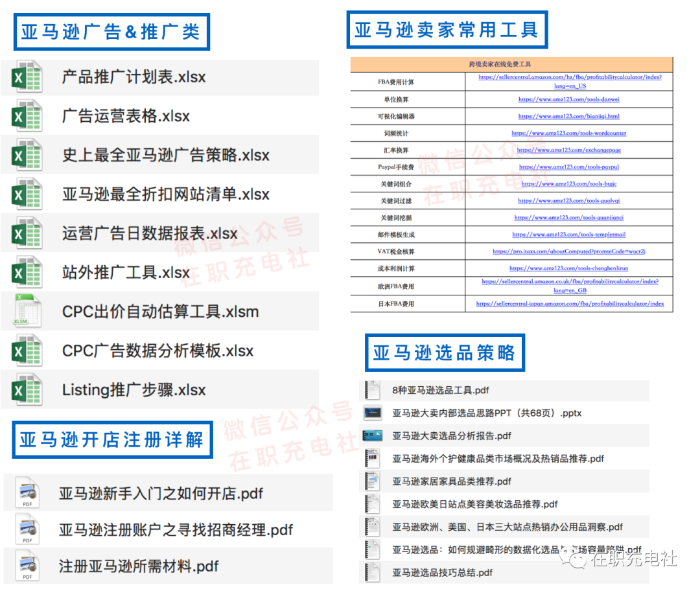Open the pro.itaxs.com VAT link

(569, 251)
